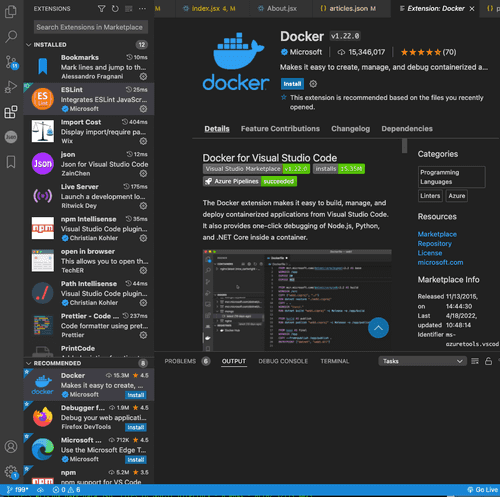
Task: Click the f99* branch in status bar
Action: (x=18, y=490)
